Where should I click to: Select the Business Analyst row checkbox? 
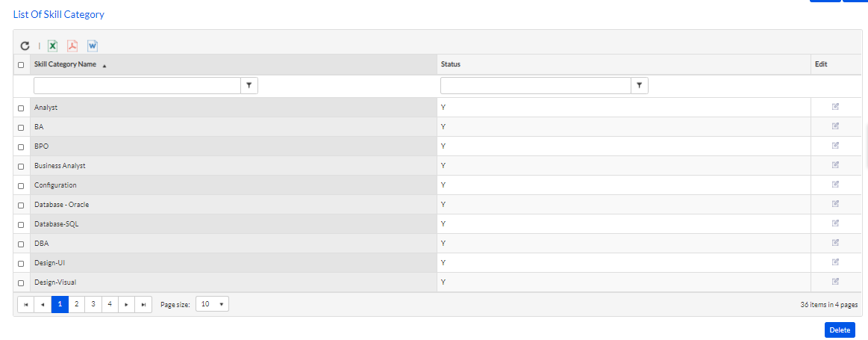click(x=21, y=167)
